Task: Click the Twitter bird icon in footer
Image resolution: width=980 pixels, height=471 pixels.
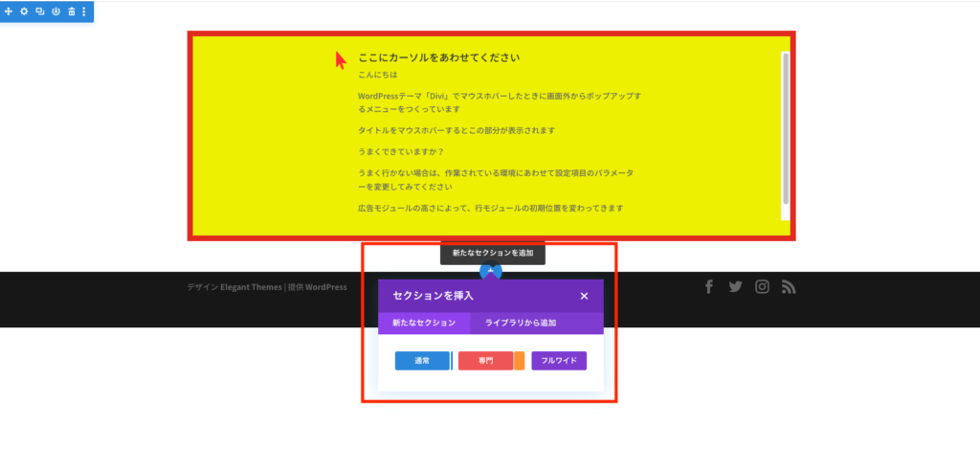Action: click(x=735, y=286)
